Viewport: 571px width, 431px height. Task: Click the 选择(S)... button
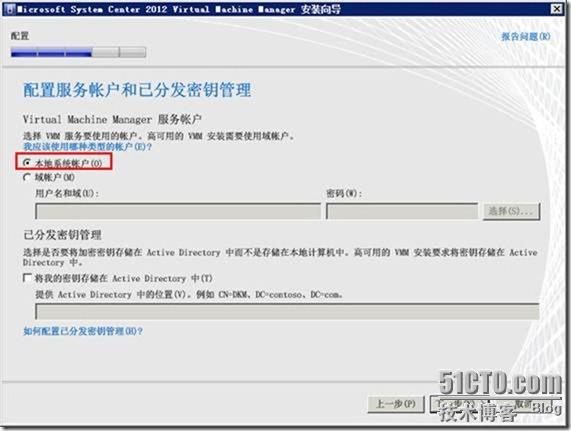pyautogui.click(x=511, y=211)
